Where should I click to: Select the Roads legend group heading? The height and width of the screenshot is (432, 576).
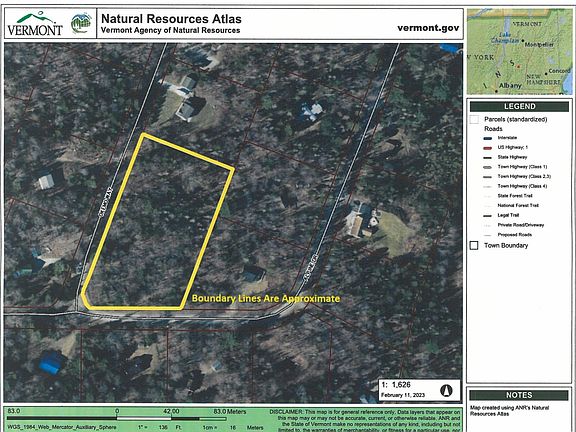[493, 129]
